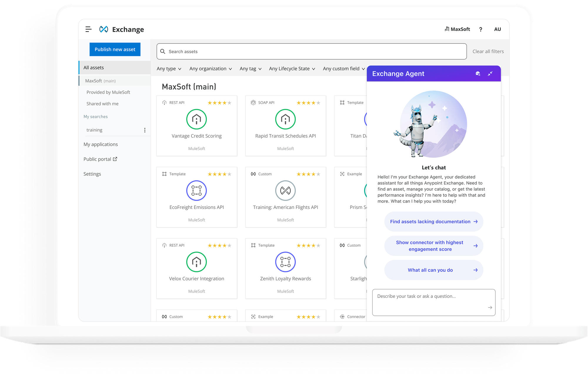Click REST API type icon on Velox card
The image size is (588, 381).
(x=164, y=245)
